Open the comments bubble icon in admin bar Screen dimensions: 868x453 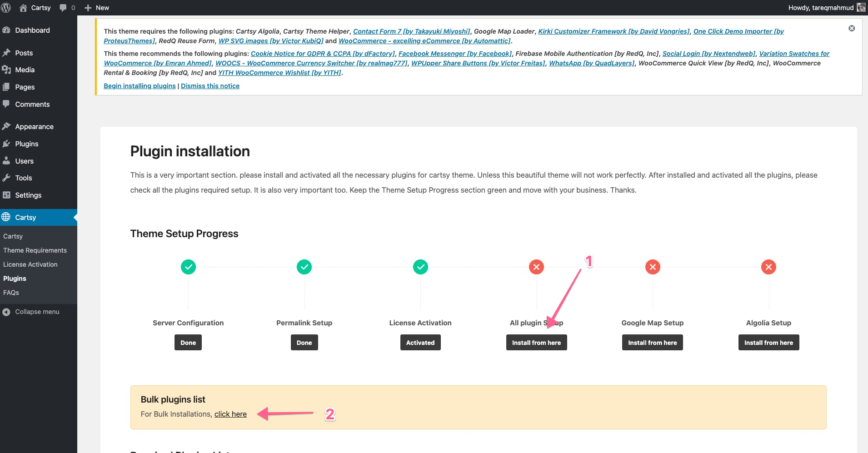point(63,8)
